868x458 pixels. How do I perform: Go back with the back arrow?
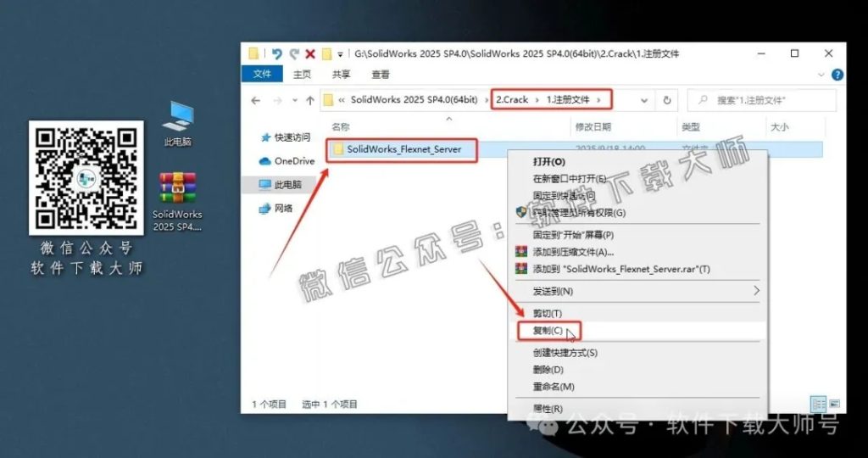click(255, 100)
